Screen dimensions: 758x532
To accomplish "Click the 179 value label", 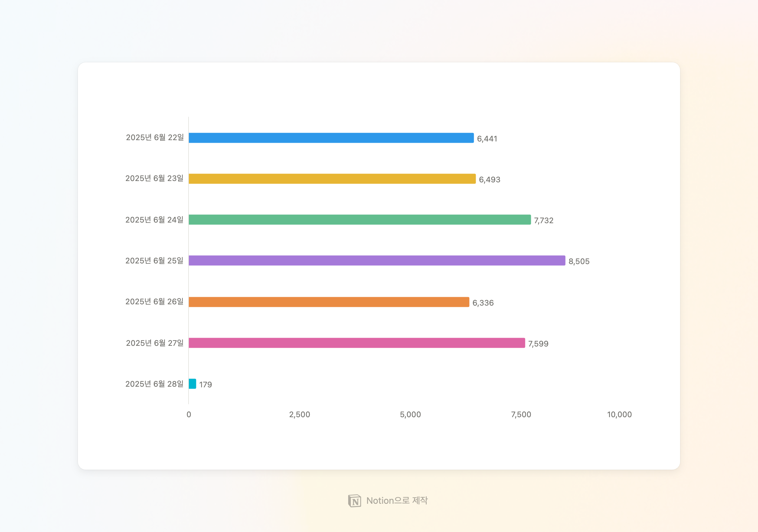I will click(x=205, y=384).
